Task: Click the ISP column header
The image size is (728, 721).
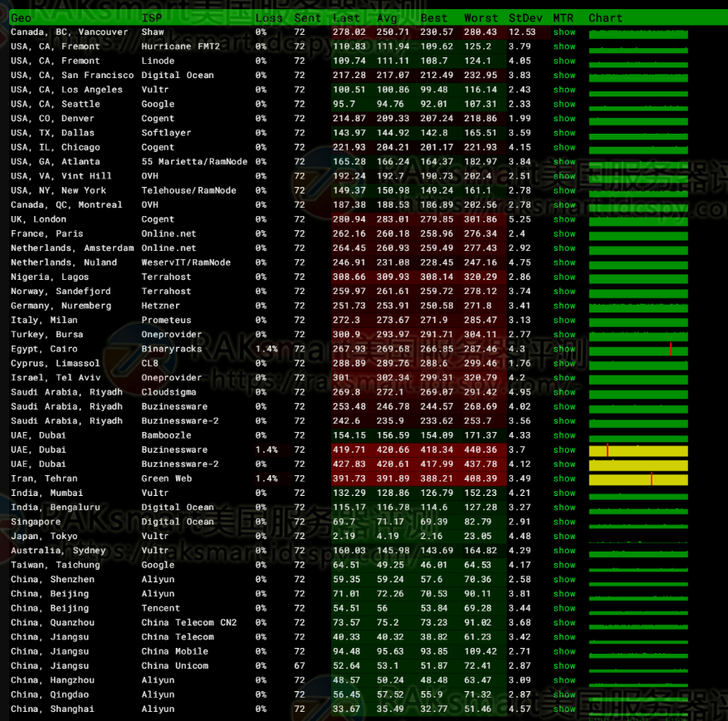Action: click(x=152, y=18)
